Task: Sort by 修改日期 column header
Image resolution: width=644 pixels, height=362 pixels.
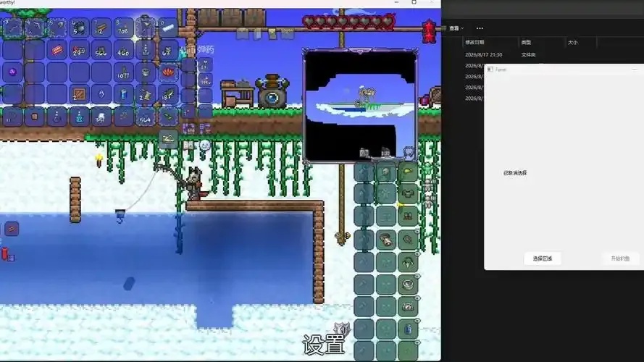Action: [x=474, y=42]
